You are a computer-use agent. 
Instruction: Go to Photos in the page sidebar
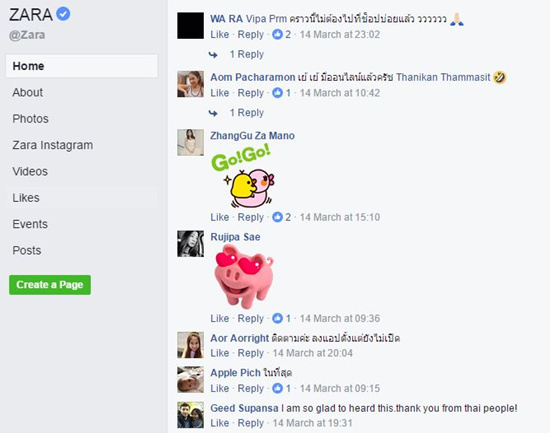(x=31, y=119)
